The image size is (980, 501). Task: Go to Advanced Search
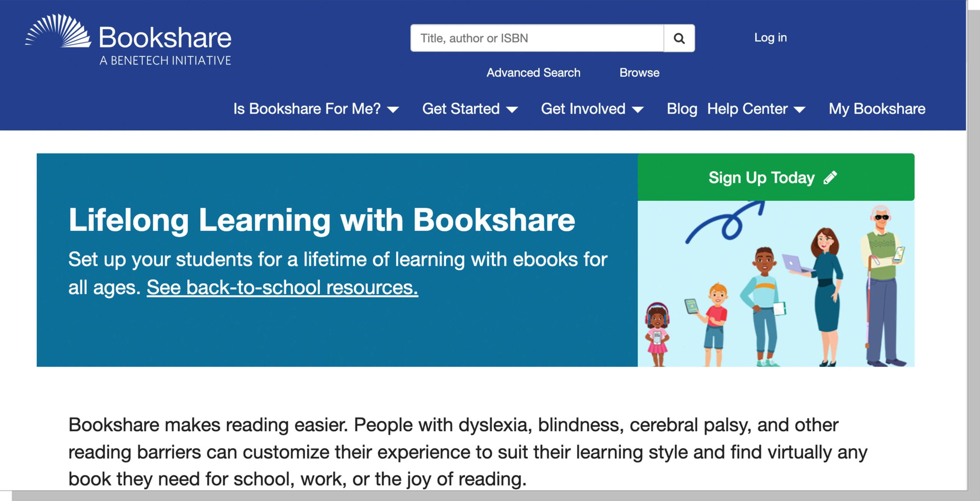(532, 72)
